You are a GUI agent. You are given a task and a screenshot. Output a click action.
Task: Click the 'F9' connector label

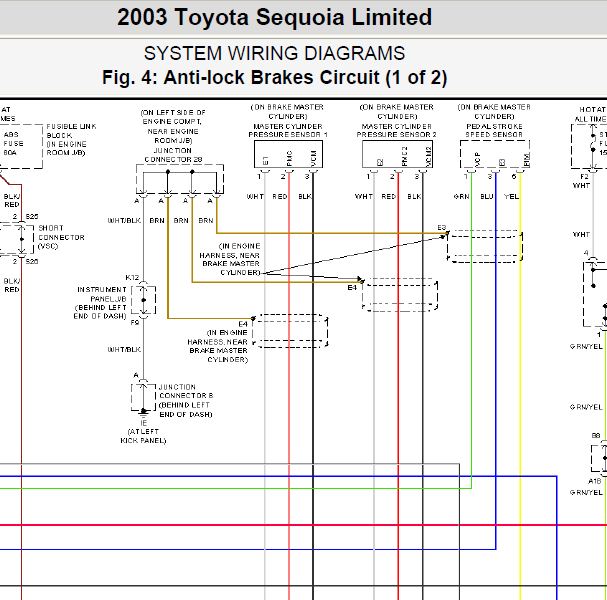pos(134,322)
